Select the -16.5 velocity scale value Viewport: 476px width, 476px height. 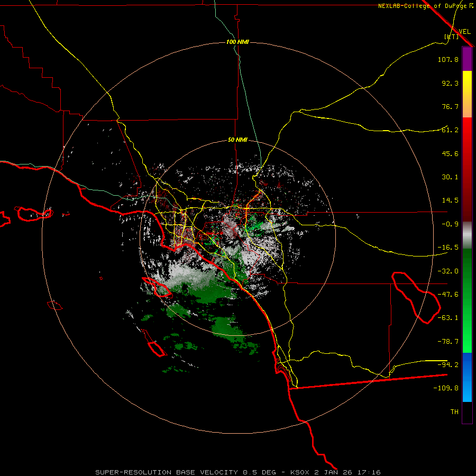point(448,248)
